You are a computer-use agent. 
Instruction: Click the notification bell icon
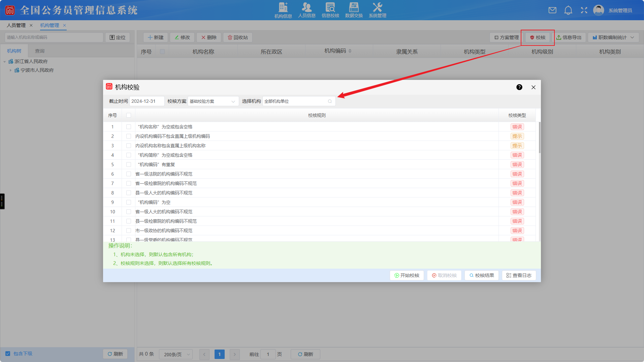point(568,10)
